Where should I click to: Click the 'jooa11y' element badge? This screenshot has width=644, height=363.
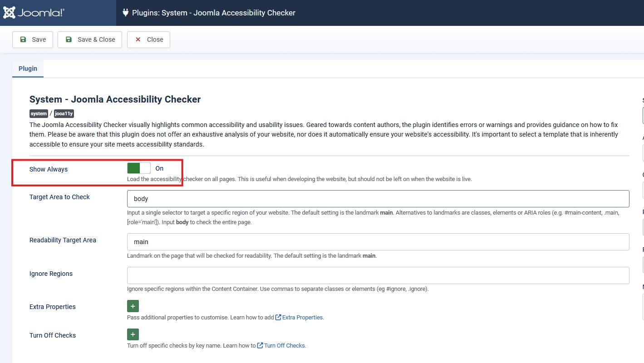tap(64, 114)
